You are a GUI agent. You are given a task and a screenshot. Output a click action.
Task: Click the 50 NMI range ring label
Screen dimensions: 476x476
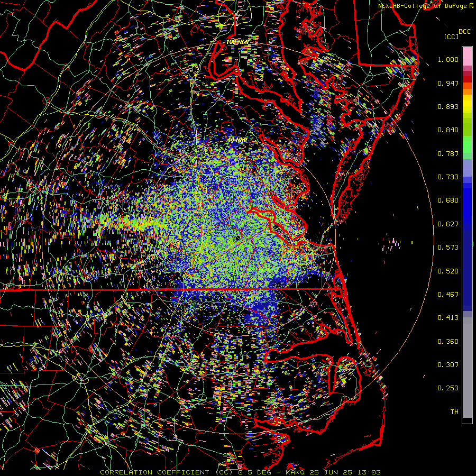click(237, 140)
